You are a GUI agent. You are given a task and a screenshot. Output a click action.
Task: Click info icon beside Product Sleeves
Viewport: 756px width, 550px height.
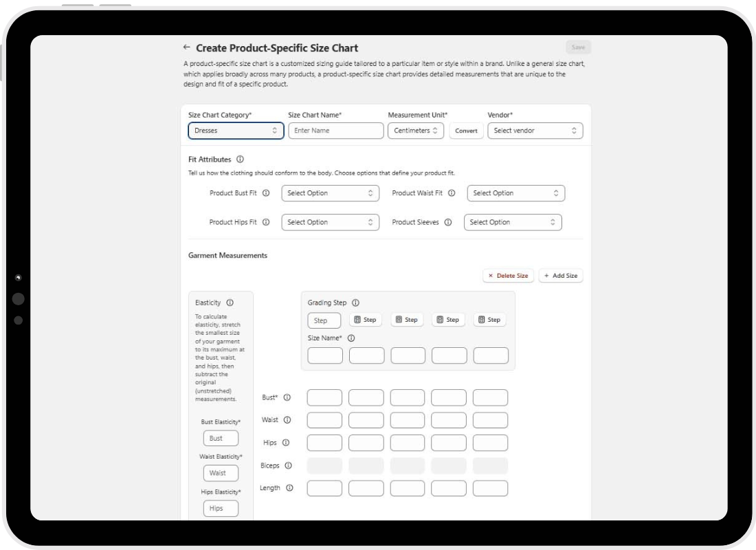(x=447, y=222)
